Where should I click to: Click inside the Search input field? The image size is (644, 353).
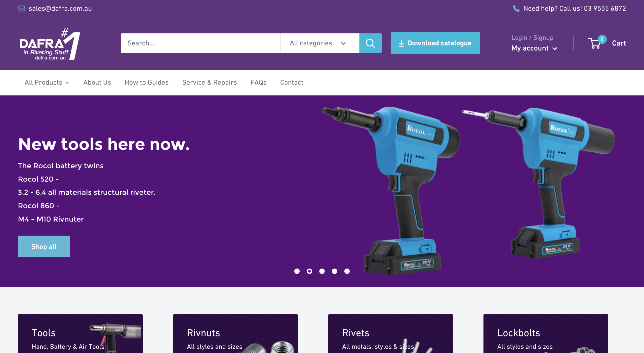click(x=200, y=43)
